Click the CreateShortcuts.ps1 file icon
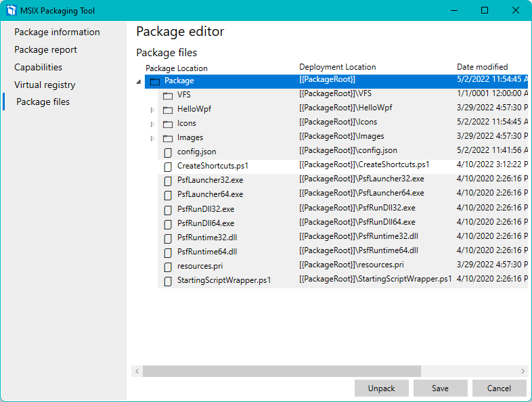This screenshot has width=532, height=402. [168, 167]
